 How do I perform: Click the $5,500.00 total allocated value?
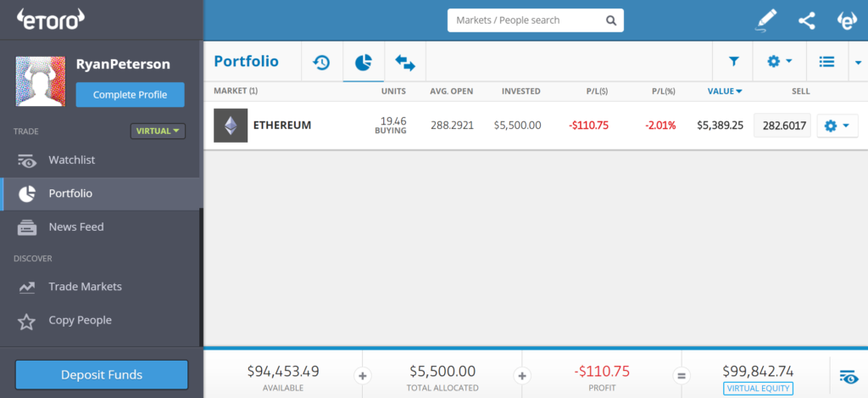[x=442, y=371]
